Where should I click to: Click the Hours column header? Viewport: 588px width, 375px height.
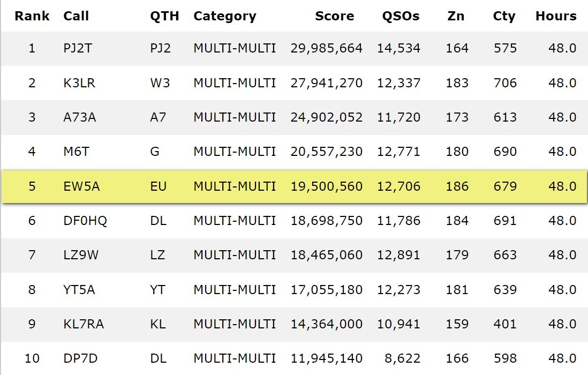556,16
